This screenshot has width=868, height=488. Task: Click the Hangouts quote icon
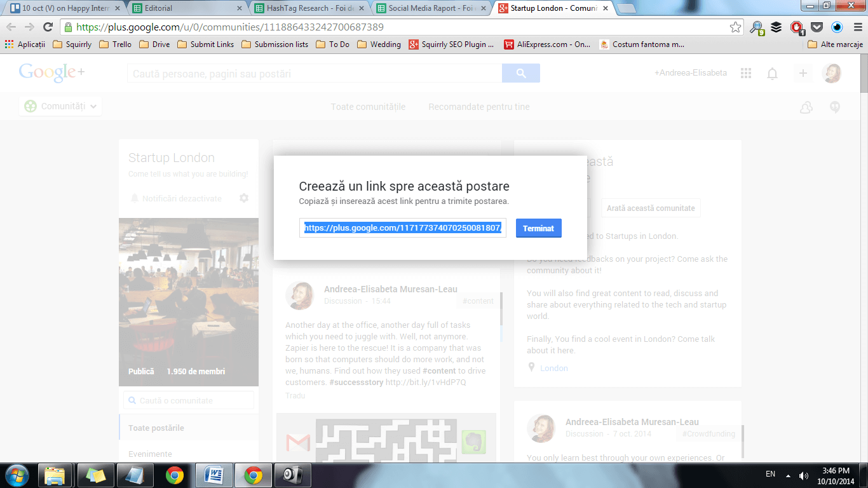[x=835, y=107]
